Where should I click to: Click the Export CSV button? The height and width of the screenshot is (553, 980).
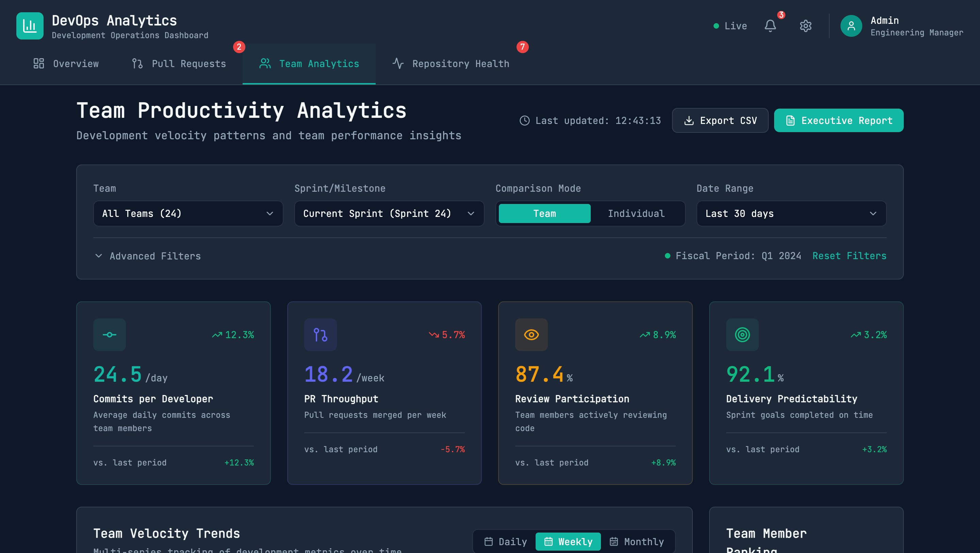(720, 121)
